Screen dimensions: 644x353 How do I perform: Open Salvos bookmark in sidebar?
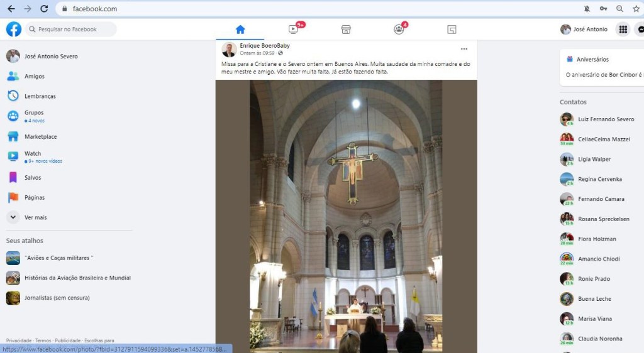point(33,178)
